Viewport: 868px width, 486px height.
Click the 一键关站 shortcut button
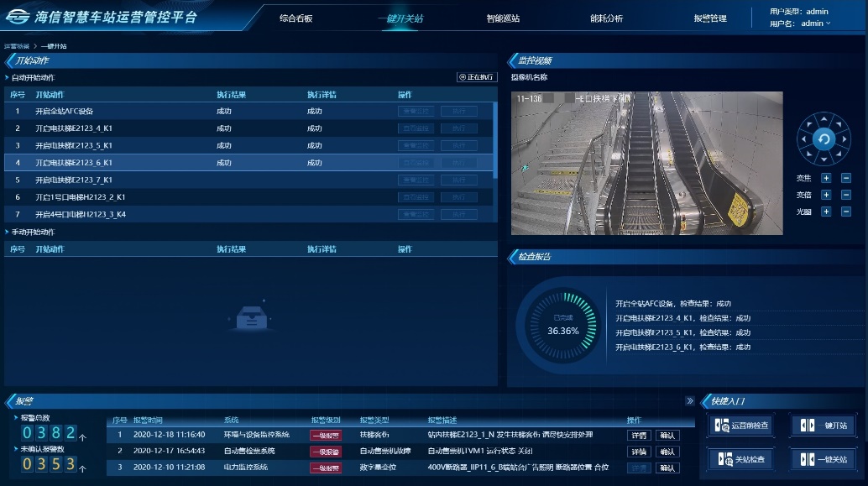pyautogui.click(x=823, y=459)
